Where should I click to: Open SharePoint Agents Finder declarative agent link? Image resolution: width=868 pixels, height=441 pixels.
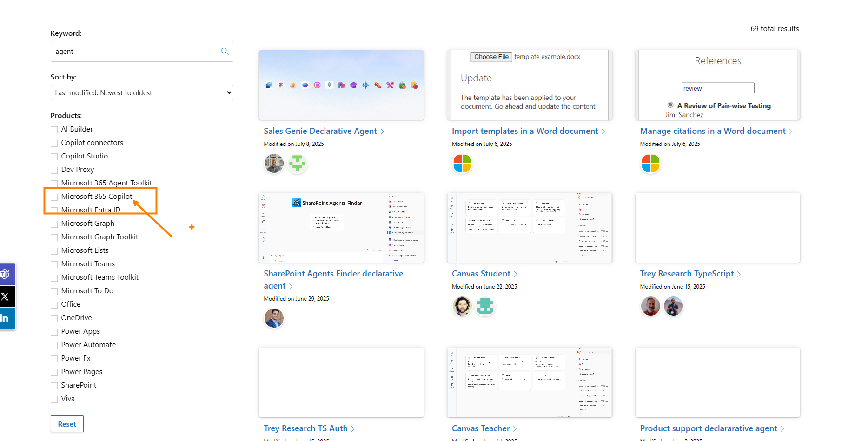(x=333, y=280)
